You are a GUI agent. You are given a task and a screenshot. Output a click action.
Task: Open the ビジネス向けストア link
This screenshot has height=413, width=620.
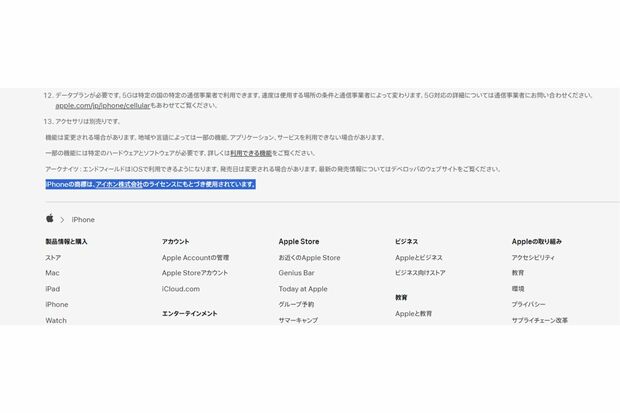click(420, 273)
